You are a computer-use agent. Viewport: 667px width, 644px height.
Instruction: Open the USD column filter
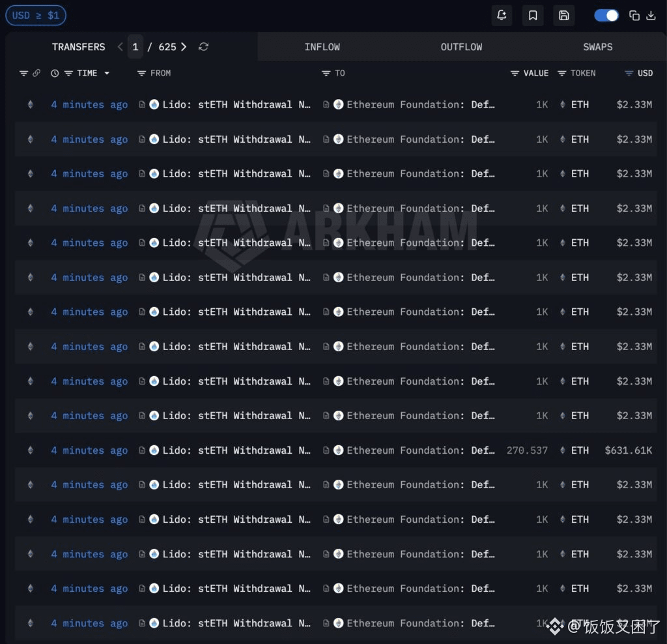tap(629, 73)
